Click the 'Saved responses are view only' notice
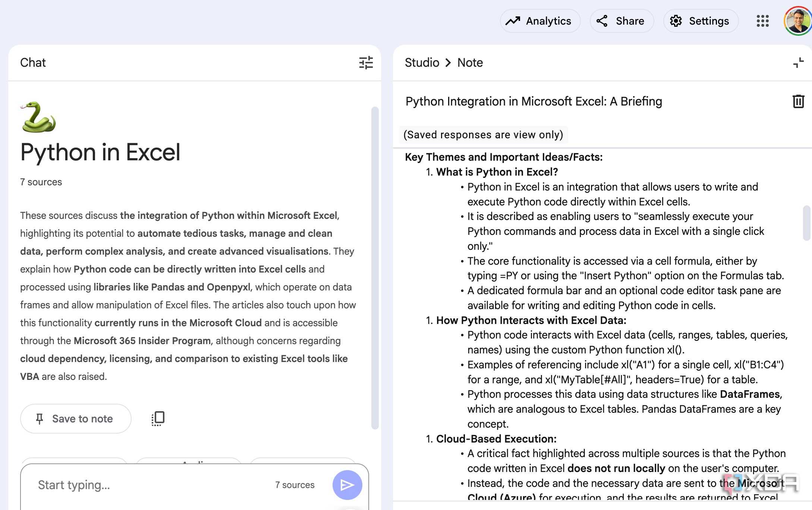Image resolution: width=812 pixels, height=510 pixels. [483, 135]
